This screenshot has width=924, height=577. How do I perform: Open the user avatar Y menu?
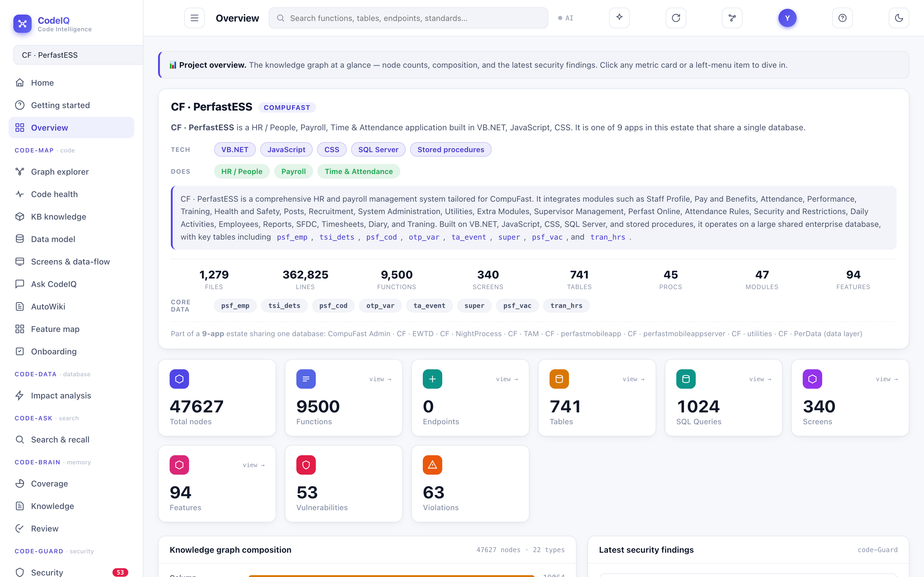[x=787, y=18]
